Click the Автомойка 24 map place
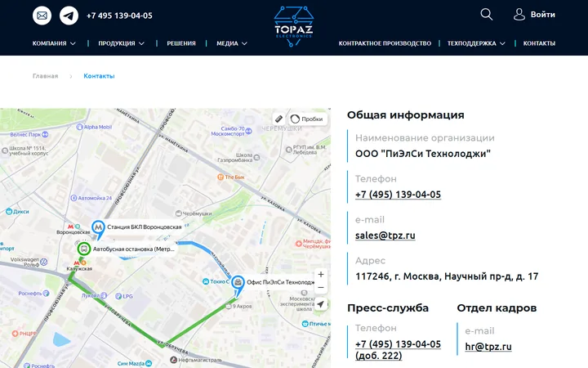Viewport: 588px width, 368px height. point(91,198)
